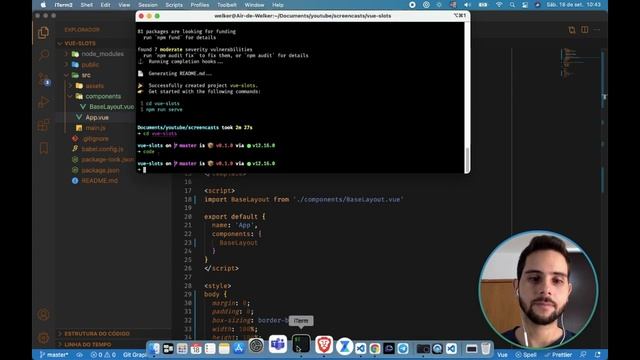Click the Prettier status bar item

[558, 355]
